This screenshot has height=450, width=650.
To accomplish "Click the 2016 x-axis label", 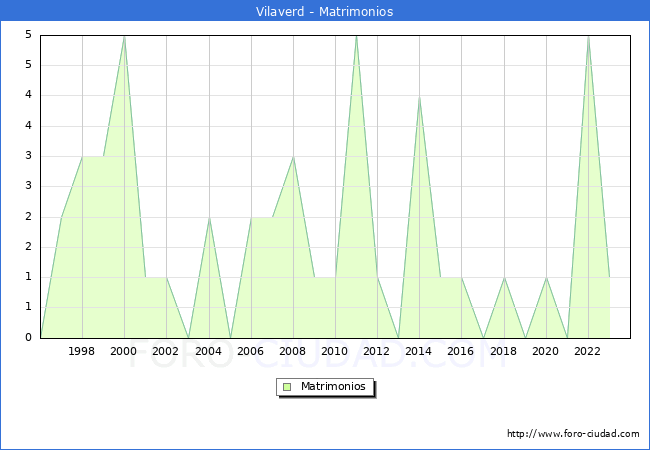I will pyautogui.click(x=460, y=351).
